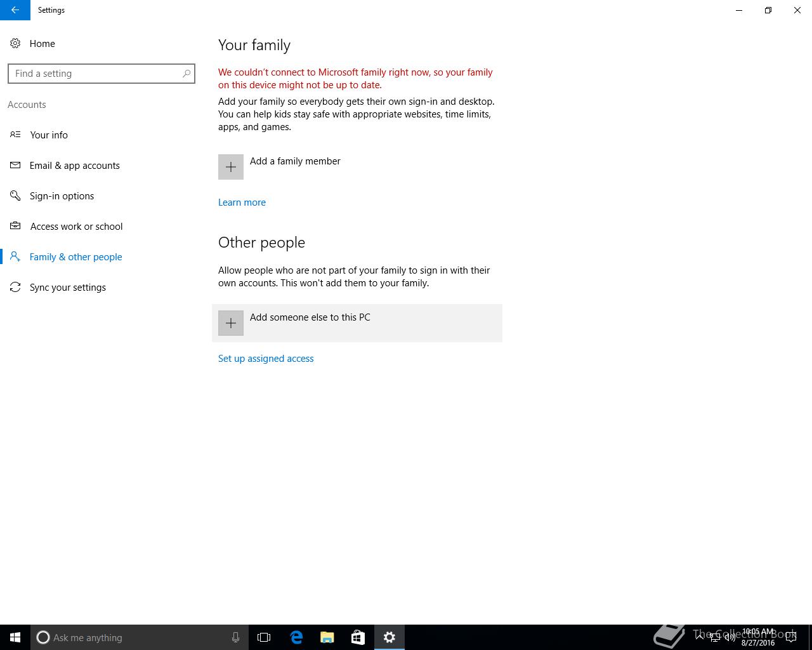Click the taskbar clock showing 8/27/2016

tap(758, 637)
